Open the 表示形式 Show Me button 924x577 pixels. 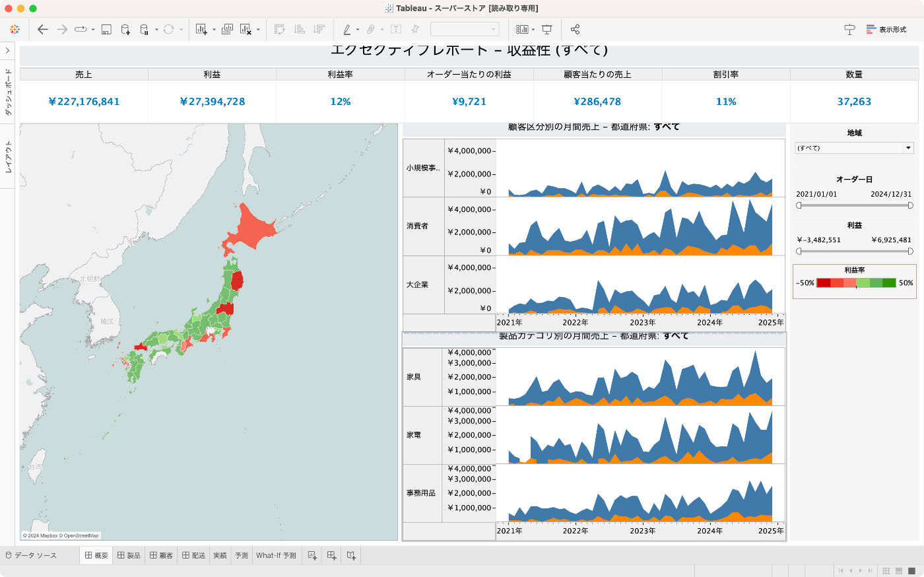point(886,29)
